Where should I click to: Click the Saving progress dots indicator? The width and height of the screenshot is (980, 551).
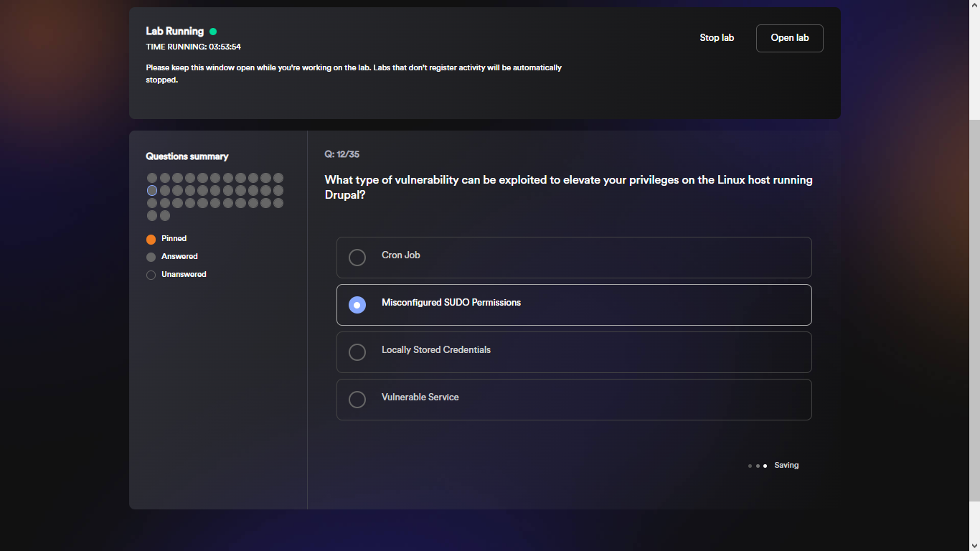[x=758, y=466]
